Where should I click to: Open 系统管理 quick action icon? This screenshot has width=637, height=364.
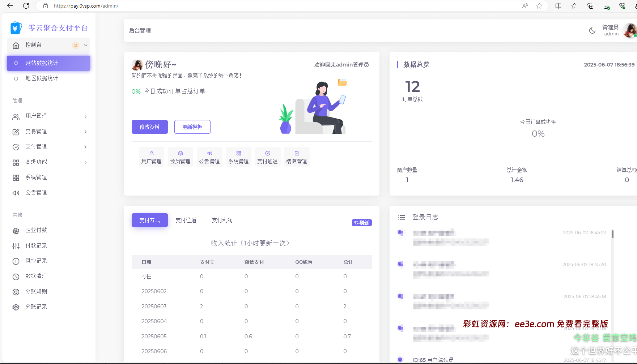(238, 156)
